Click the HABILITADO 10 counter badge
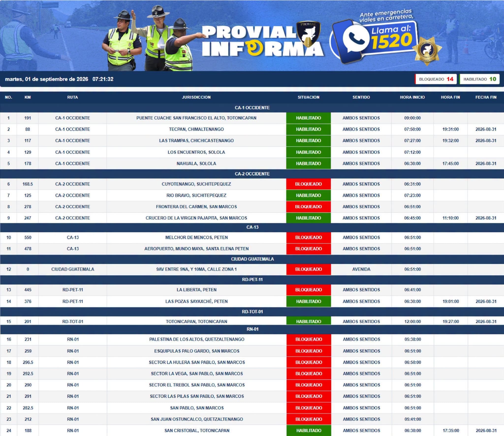 pyautogui.click(x=480, y=79)
